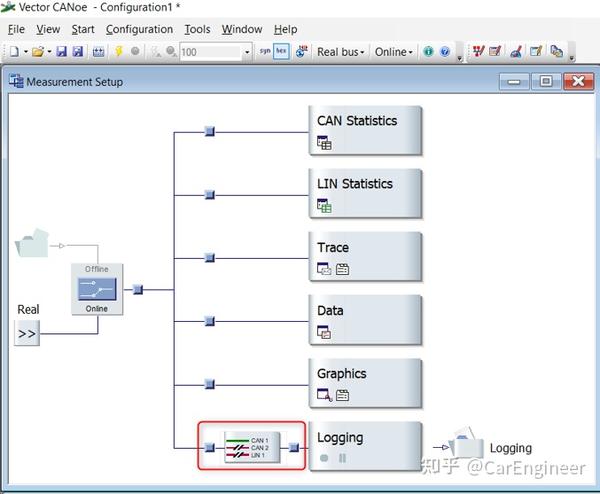Select the Graphics block
Screen dimensions: 600x494
[365, 384]
